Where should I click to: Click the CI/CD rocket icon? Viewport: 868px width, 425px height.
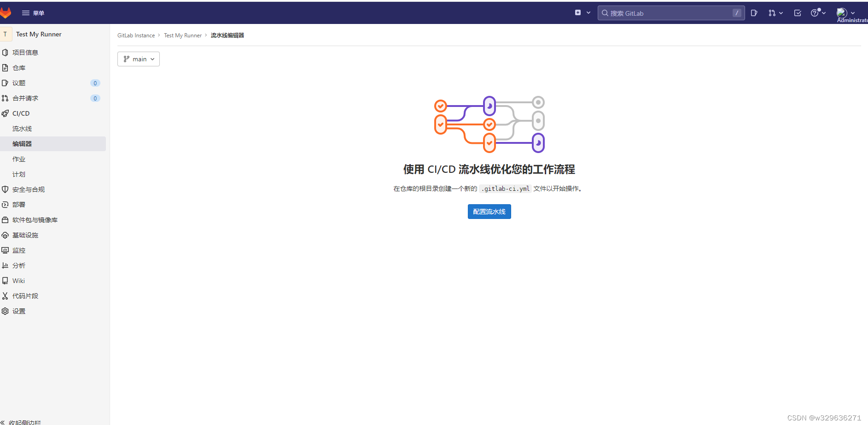click(x=5, y=113)
